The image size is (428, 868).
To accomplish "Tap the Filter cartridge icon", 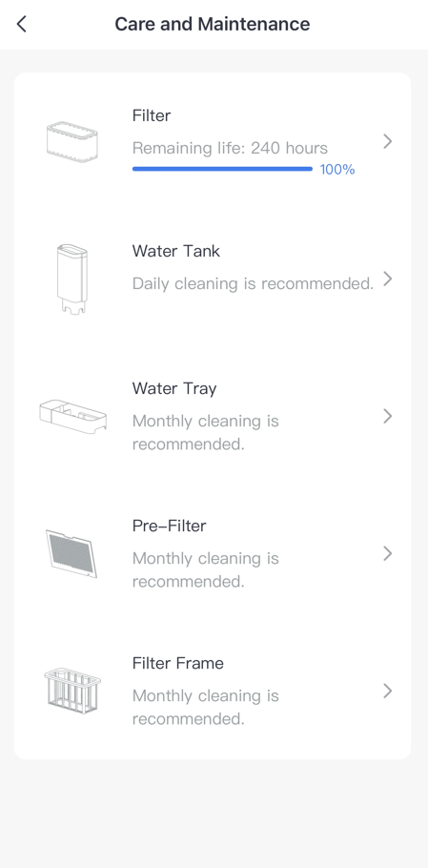I will (71, 142).
